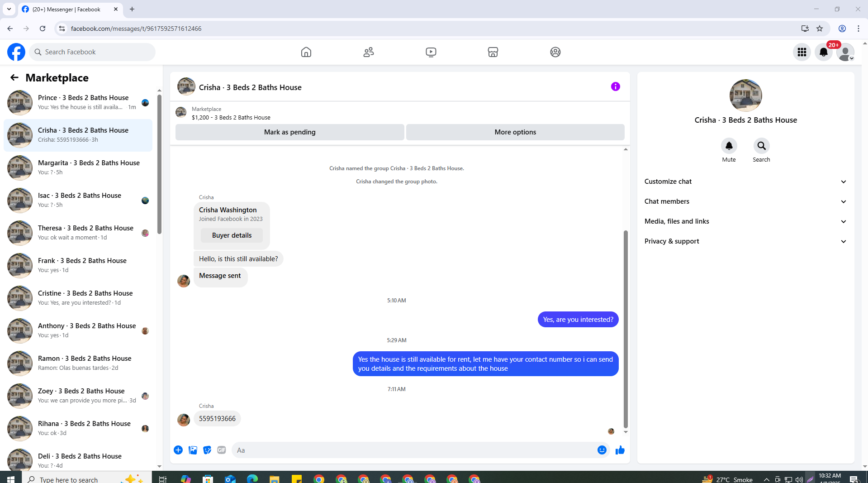Screen dimensions: 868x483
Task: Open the Gaming/Groups circle icon in navigation
Action: point(555,52)
